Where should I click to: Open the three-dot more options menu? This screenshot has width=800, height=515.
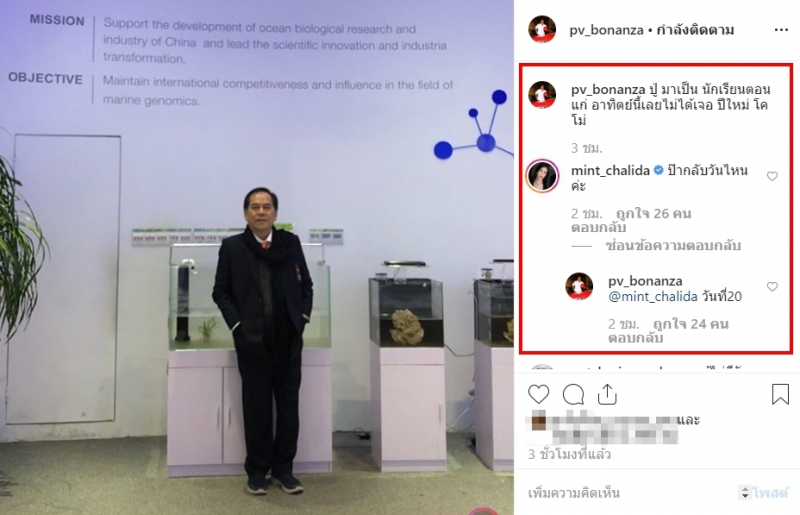tap(781, 30)
